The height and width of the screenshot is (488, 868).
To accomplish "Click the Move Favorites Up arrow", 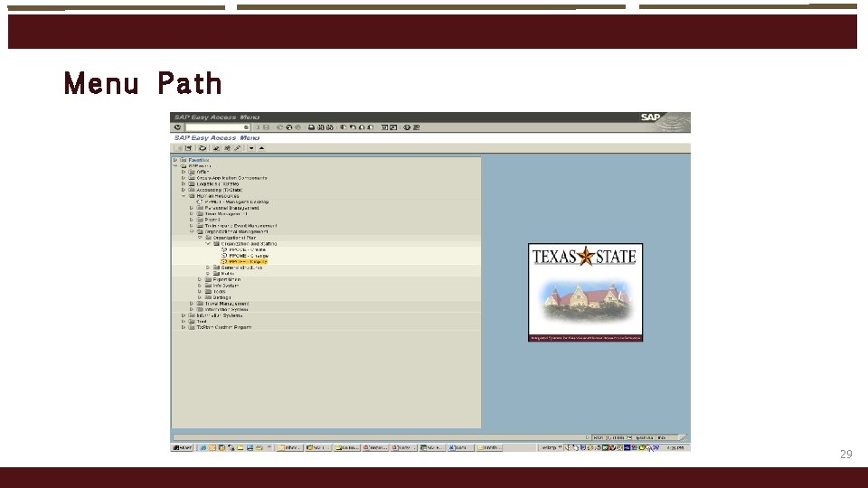I will (x=261, y=147).
